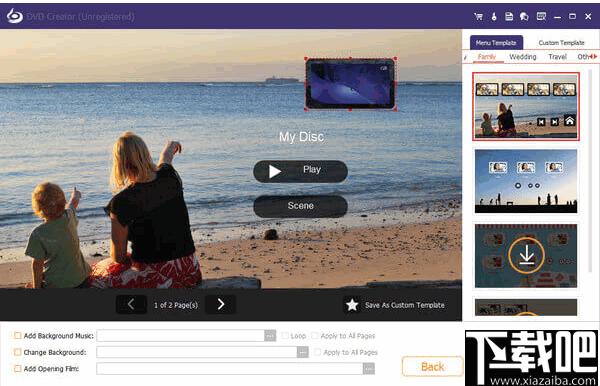This screenshot has height=386, width=600.
Task: Check the Add Opening Film option
Action: pos(18,368)
